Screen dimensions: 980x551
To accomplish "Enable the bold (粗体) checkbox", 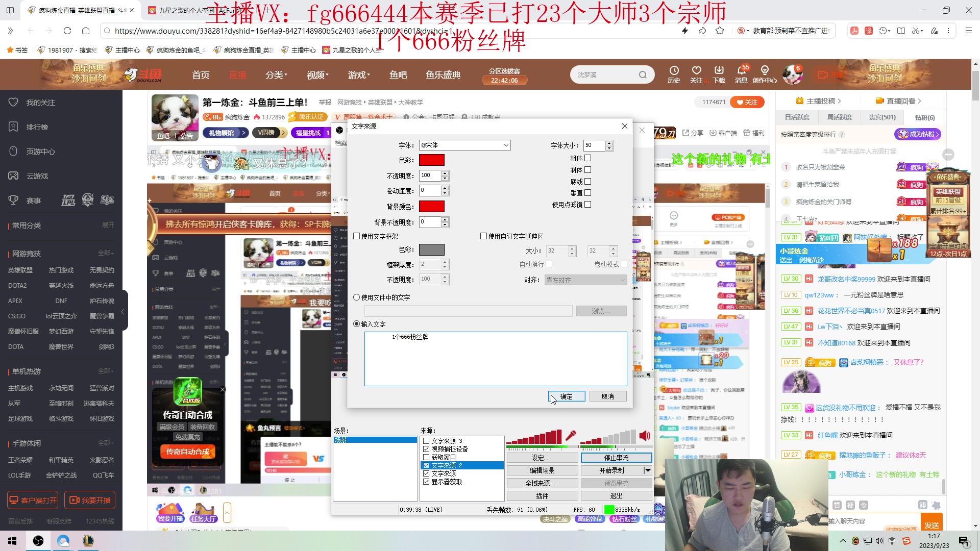I will tap(587, 158).
